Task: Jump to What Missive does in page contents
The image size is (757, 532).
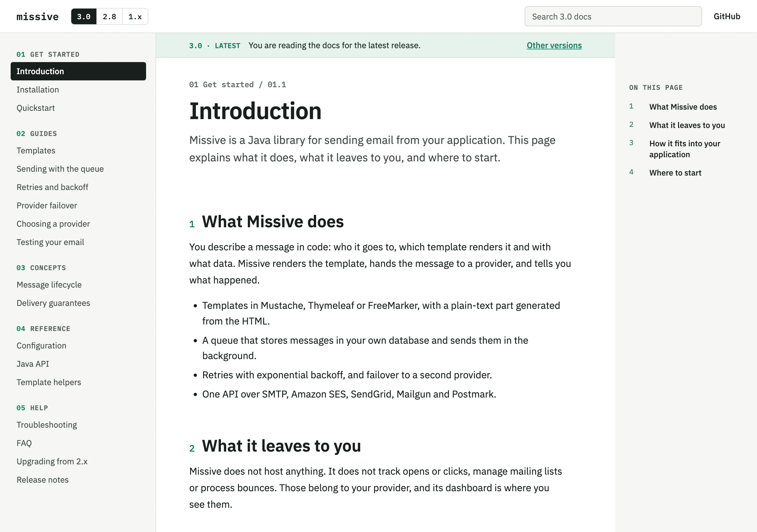Action: [x=683, y=107]
